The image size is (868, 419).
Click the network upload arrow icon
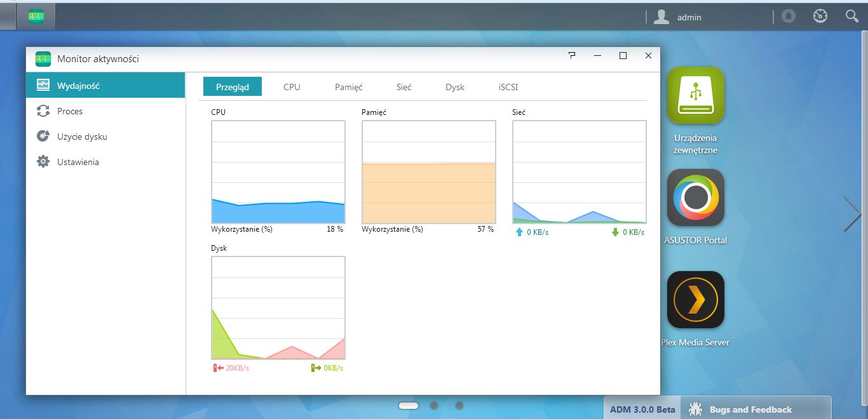[x=519, y=232]
